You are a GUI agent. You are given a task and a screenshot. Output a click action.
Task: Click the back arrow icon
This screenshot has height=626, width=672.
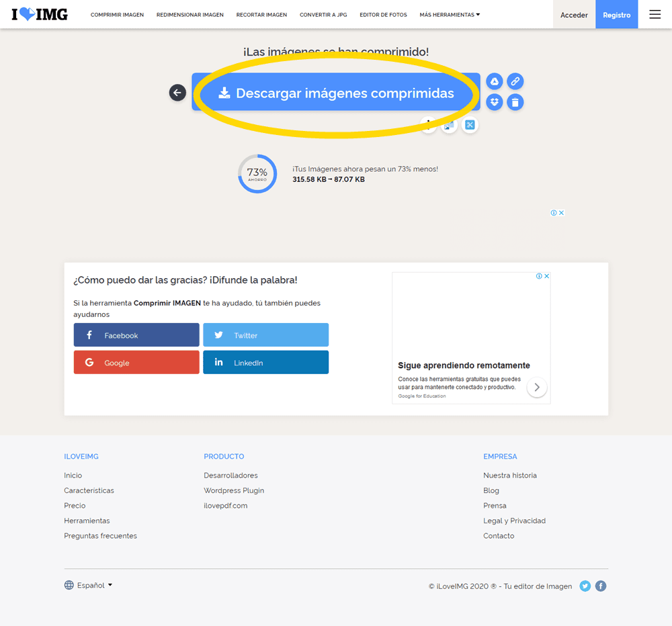(177, 93)
